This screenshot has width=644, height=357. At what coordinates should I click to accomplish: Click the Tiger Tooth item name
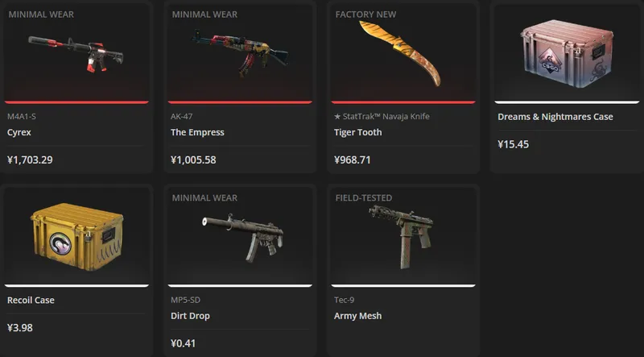[x=357, y=132]
